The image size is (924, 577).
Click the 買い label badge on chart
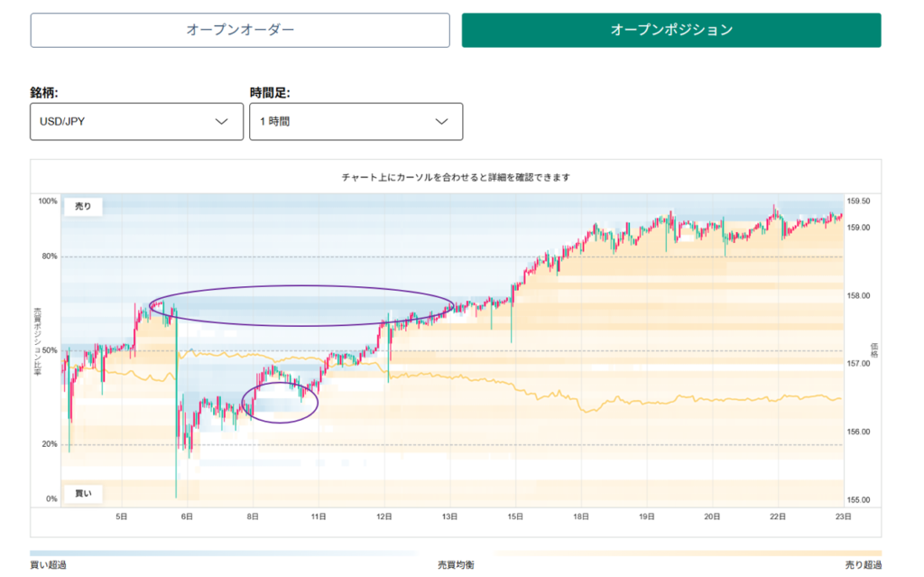[x=83, y=493]
